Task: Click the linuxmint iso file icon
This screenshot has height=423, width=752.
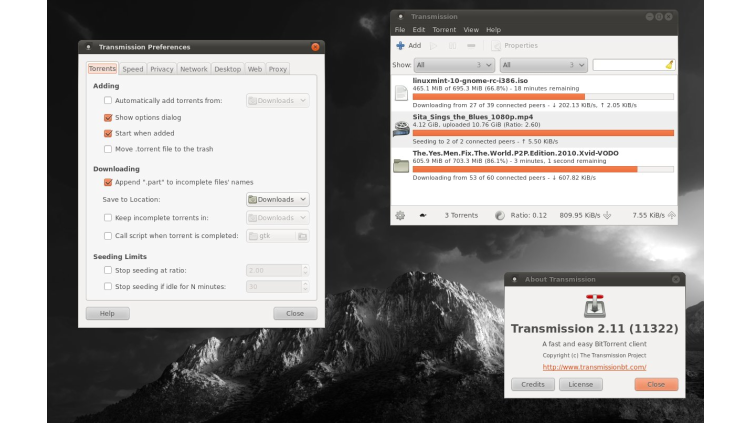Action: pyautogui.click(x=401, y=93)
